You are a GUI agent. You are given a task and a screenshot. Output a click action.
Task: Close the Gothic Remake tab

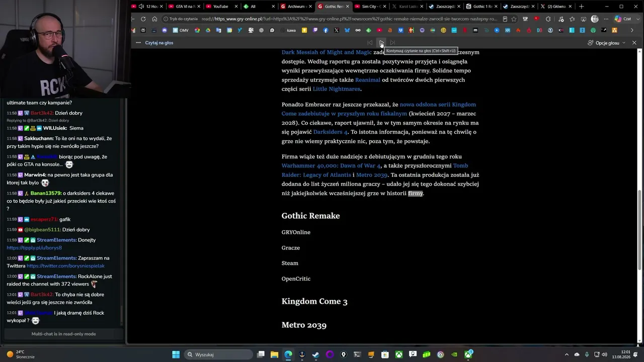click(x=347, y=7)
